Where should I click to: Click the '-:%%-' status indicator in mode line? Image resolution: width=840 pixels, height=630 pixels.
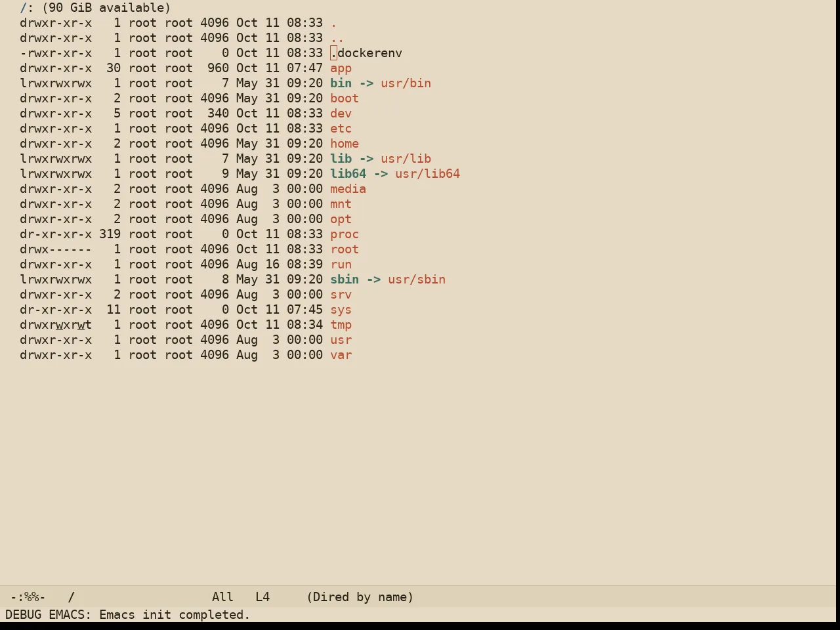(x=28, y=597)
